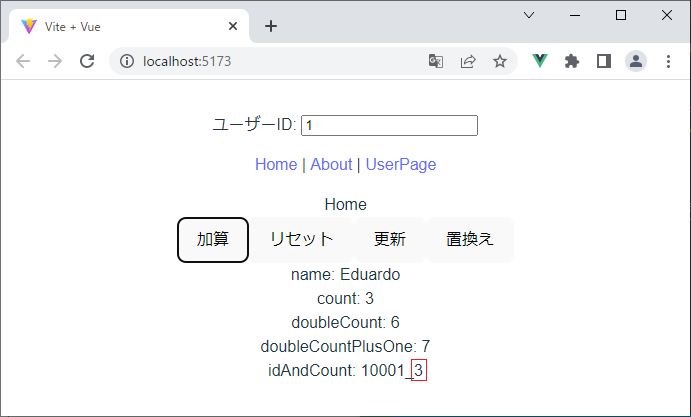Select the text 'name: Eduardo'
This screenshot has height=417, width=691.
click(x=346, y=275)
